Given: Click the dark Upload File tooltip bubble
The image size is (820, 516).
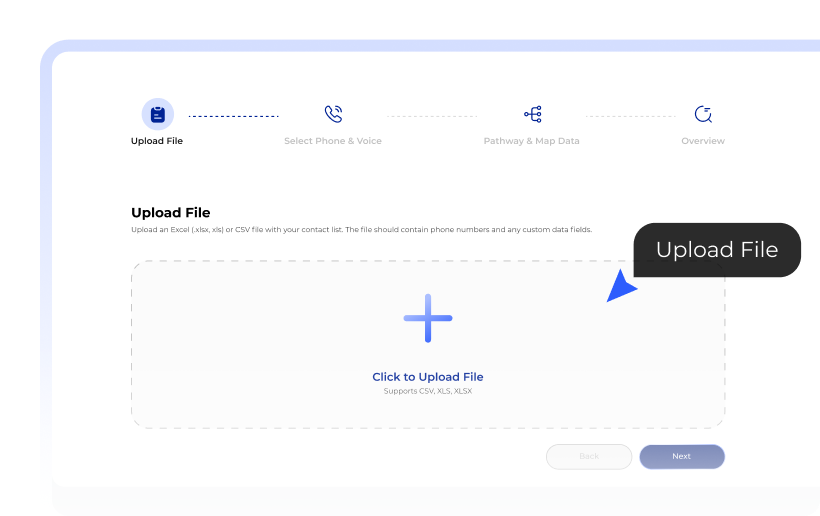Looking at the screenshot, I should pos(717,250).
